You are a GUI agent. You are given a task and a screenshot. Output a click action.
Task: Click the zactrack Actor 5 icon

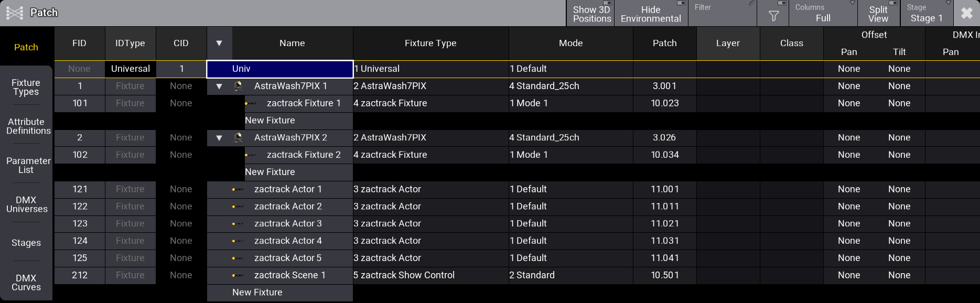pos(238,258)
